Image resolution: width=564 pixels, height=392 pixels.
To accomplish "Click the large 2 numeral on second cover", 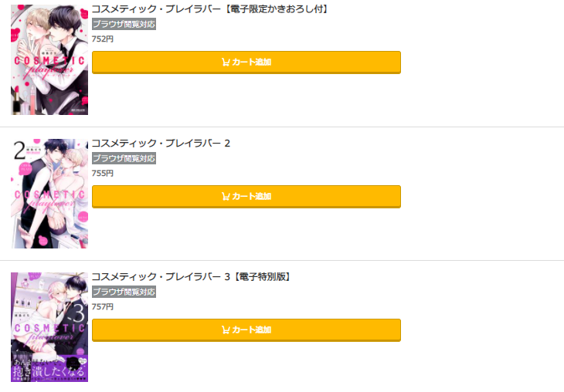I will [x=19, y=150].
